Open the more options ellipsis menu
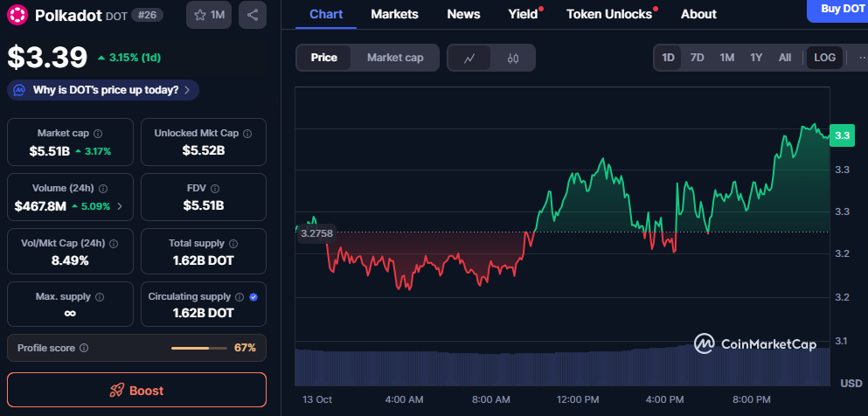The width and height of the screenshot is (868, 416). point(863,58)
